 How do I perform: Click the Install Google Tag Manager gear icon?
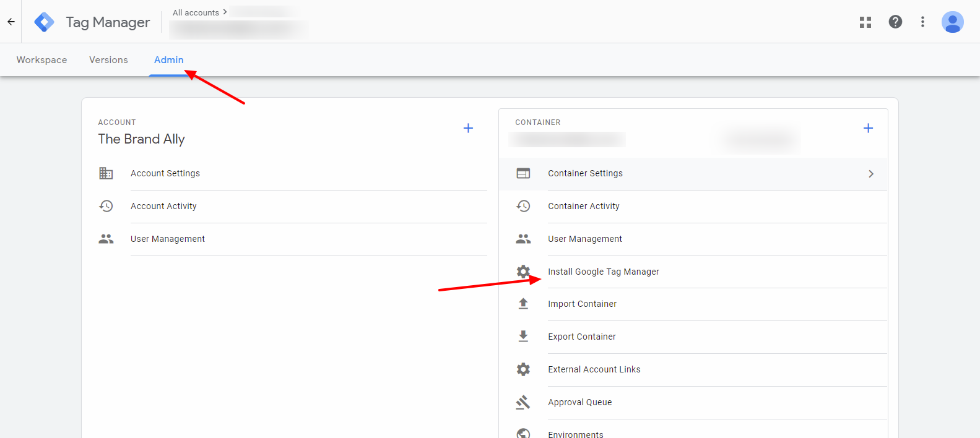tap(523, 272)
